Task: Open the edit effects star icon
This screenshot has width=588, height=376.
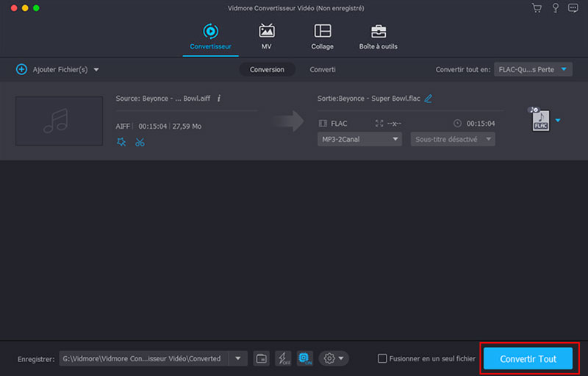Action: tap(121, 142)
